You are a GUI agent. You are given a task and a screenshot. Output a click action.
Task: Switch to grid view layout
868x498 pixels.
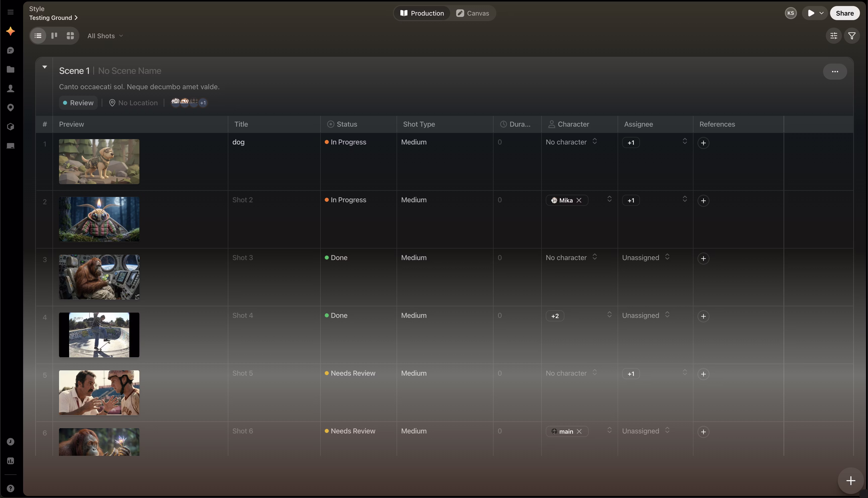pos(70,36)
